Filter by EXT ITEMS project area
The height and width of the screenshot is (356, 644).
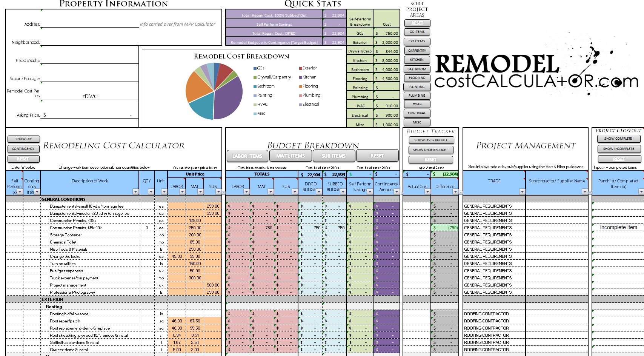pos(417,41)
